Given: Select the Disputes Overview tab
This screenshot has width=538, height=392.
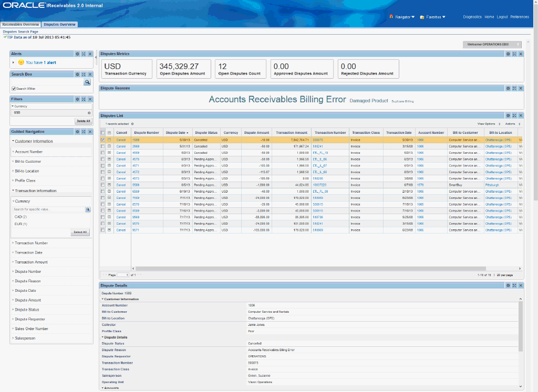Looking at the screenshot, I should [60, 24].
